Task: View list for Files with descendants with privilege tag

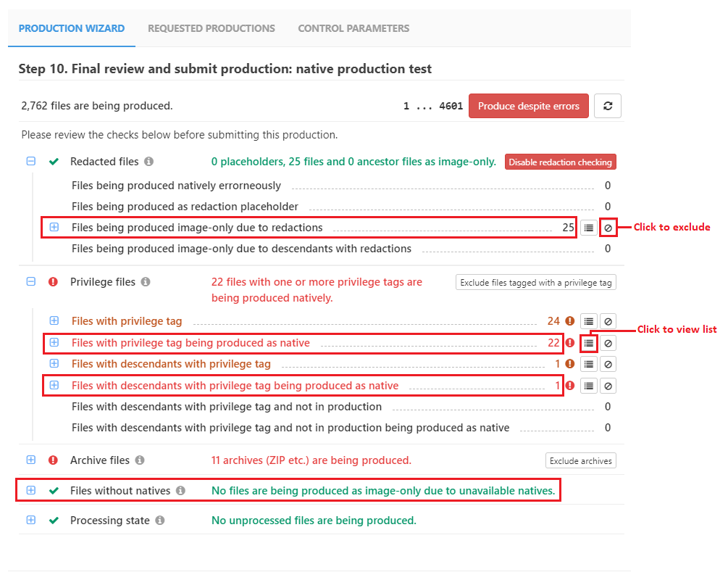Action: click(589, 364)
